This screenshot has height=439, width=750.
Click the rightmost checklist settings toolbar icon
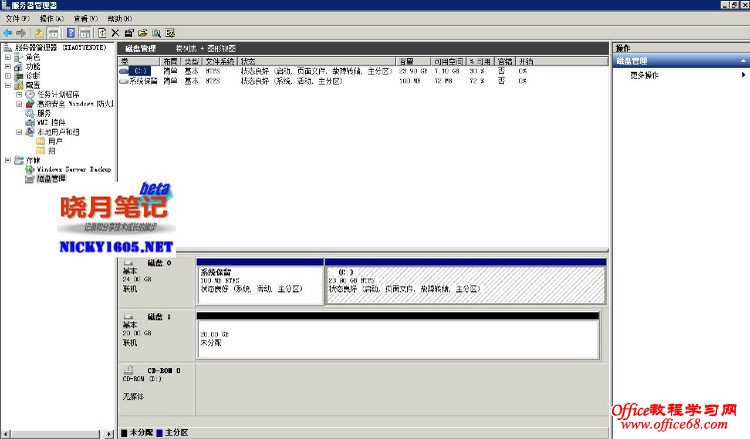pyautogui.click(x=170, y=33)
